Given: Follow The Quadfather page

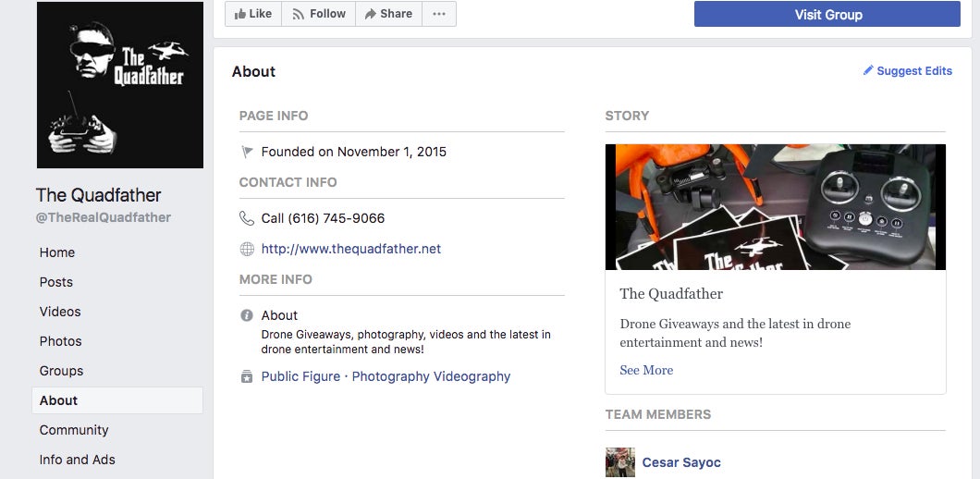Looking at the screenshot, I should (319, 14).
